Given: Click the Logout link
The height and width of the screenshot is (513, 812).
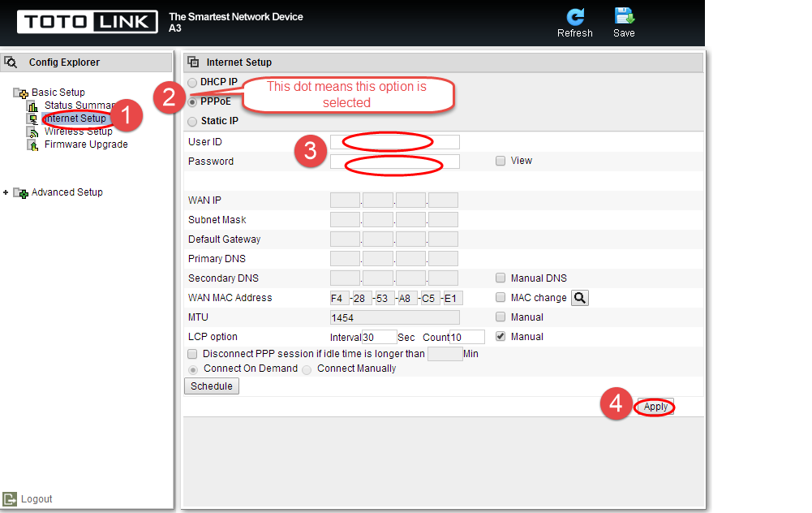Looking at the screenshot, I should tap(37, 499).
